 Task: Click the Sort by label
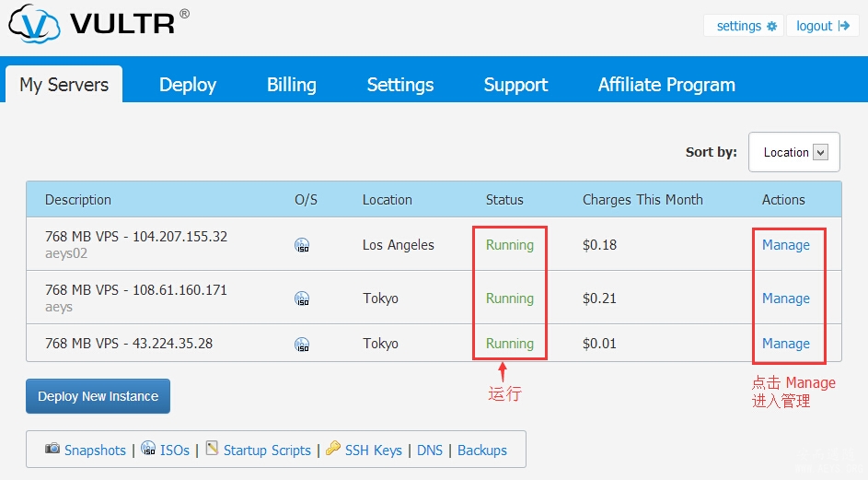click(x=712, y=152)
